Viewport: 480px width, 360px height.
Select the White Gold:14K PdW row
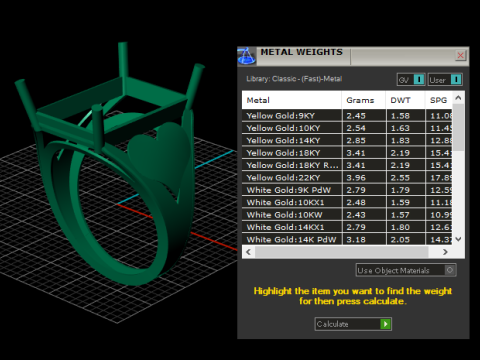(x=347, y=239)
